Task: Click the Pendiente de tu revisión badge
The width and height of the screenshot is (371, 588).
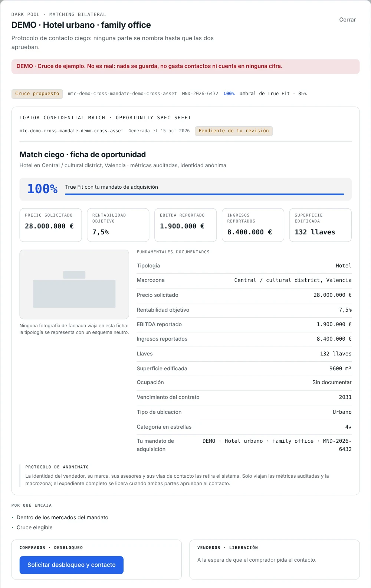Action: tap(234, 131)
